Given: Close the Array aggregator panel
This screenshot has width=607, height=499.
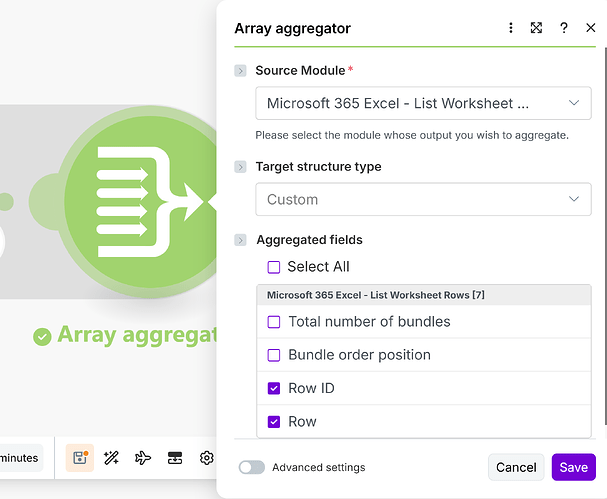Looking at the screenshot, I should pyautogui.click(x=590, y=28).
